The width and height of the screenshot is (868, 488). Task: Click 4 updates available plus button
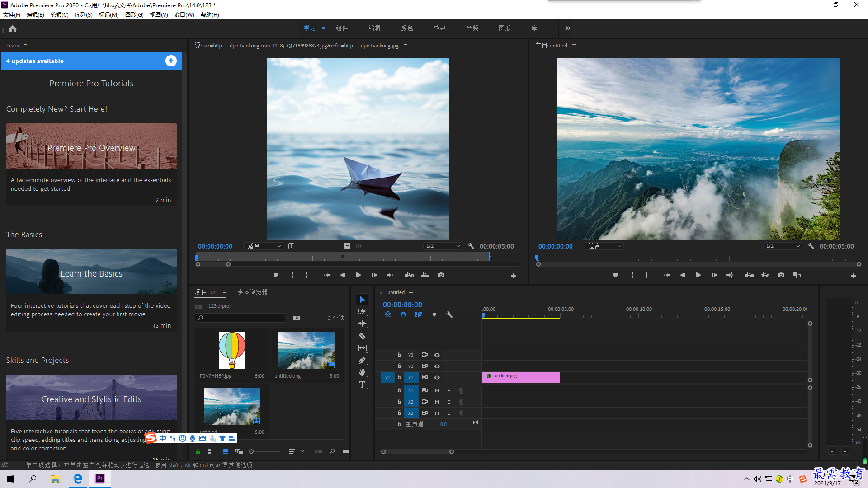point(171,61)
